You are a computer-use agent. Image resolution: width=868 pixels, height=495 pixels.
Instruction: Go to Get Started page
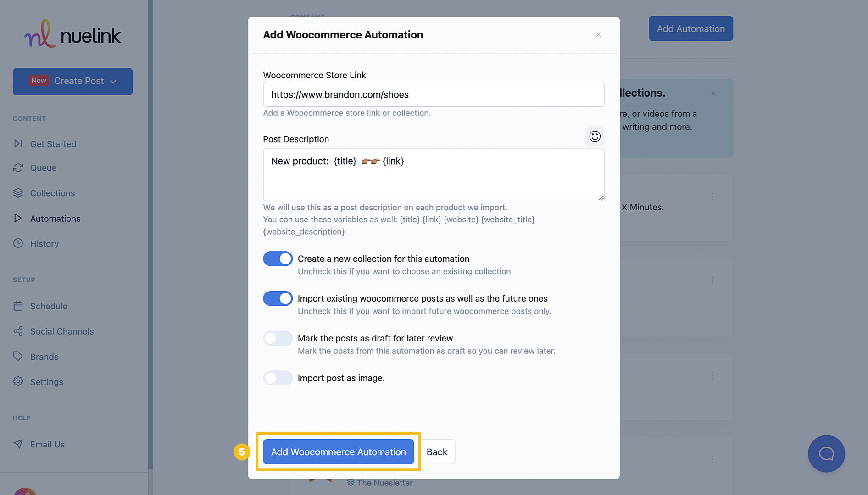tap(53, 144)
